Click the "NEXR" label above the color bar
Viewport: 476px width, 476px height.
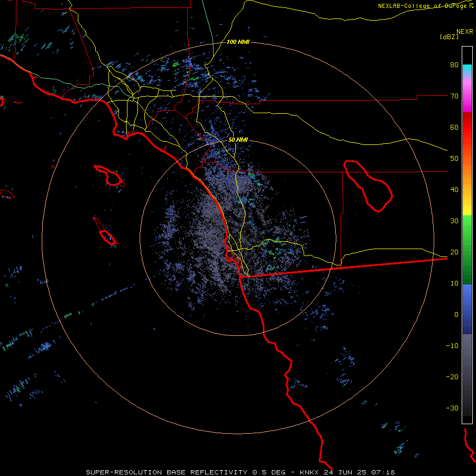point(464,32)
